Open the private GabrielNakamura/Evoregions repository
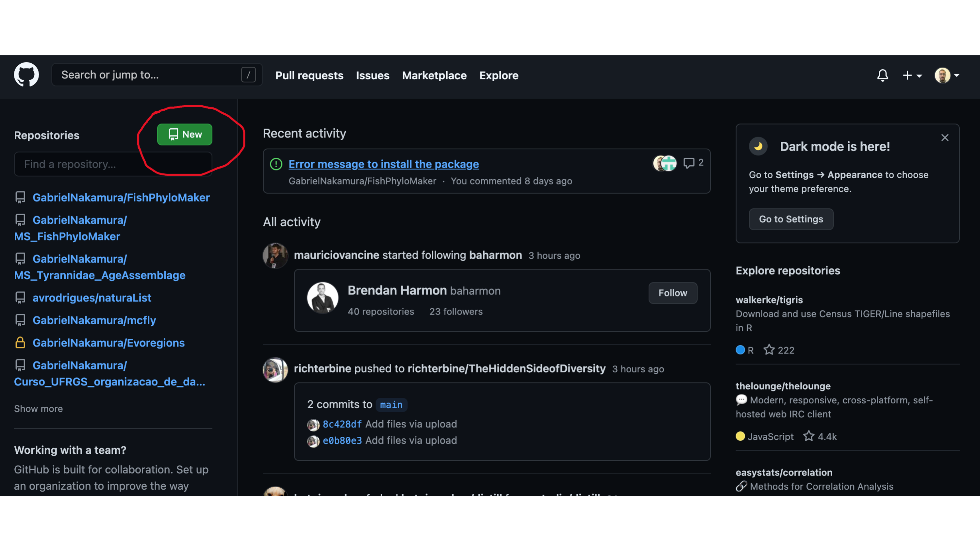The height and width of the screenshot is (551, 980). click(108, 343)
